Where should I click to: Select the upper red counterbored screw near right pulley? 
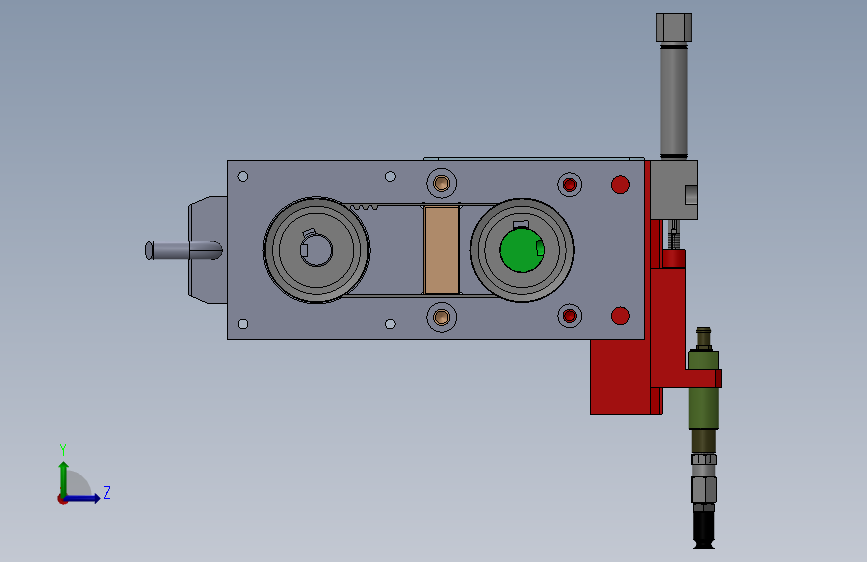[570, 185]
